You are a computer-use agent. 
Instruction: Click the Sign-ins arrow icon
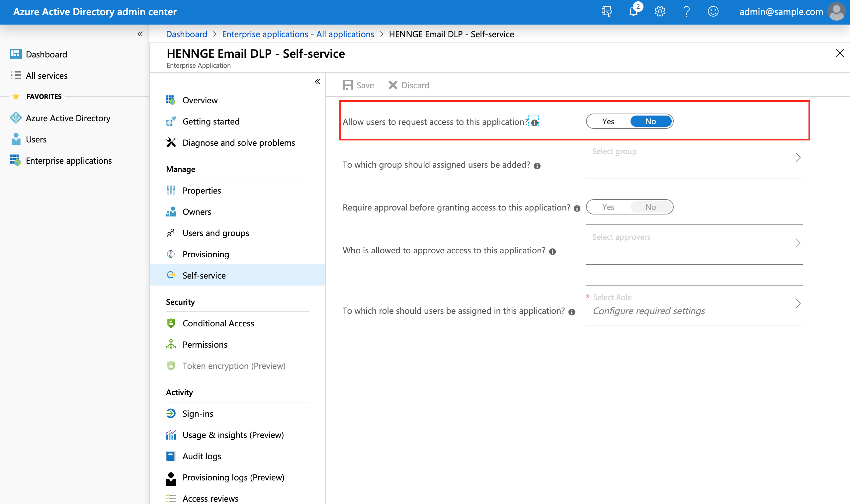171,413
